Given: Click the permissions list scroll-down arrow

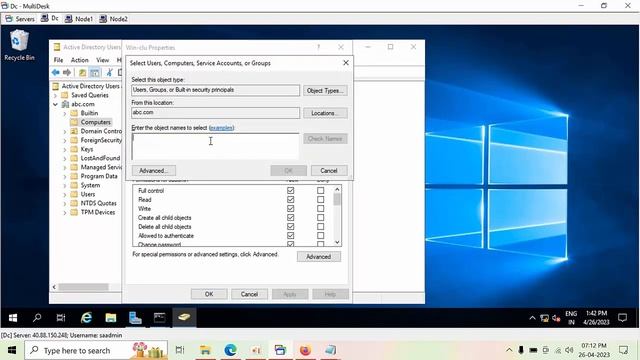Looking at the screenshot, I should coord(337,242).
